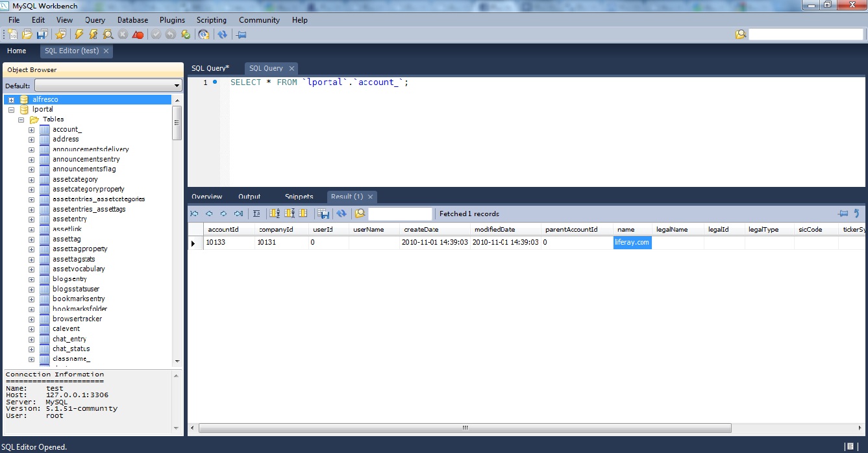Go to previous record in result
Image resolution: width=868 pixels, height=453 pixels.
209,214
